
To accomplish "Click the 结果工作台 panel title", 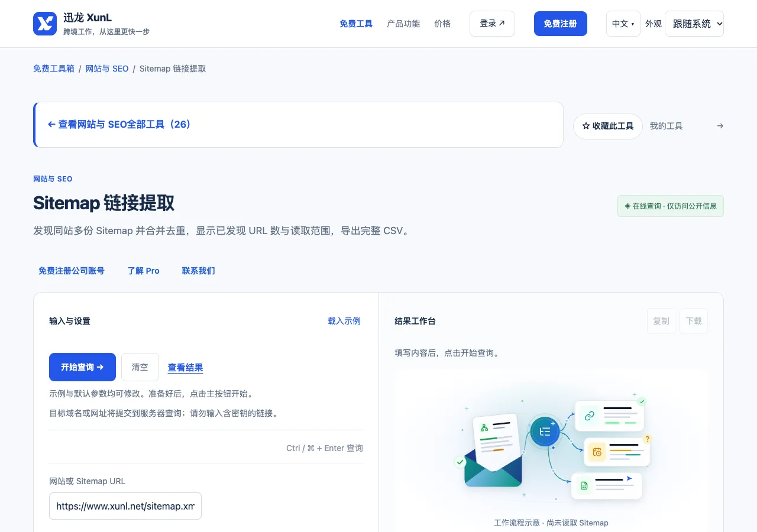I will tap(415, 321).
